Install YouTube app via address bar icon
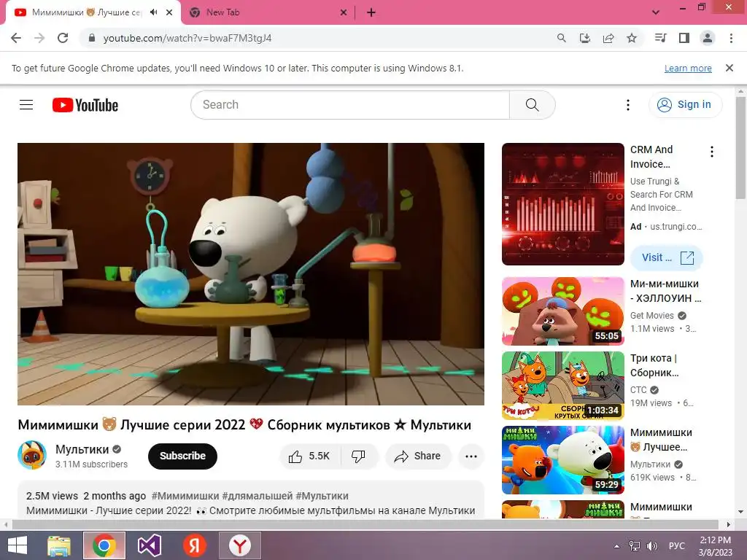 [x=585, y=38]
